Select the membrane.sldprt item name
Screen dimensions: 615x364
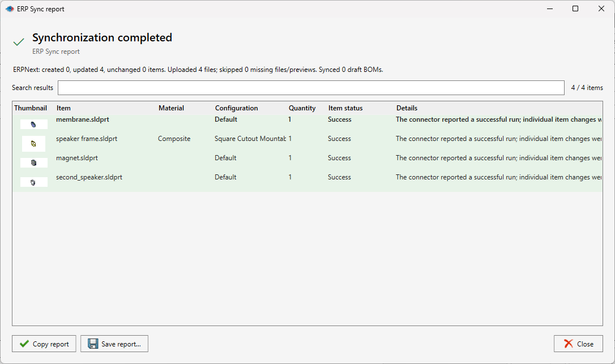[82, 119]
